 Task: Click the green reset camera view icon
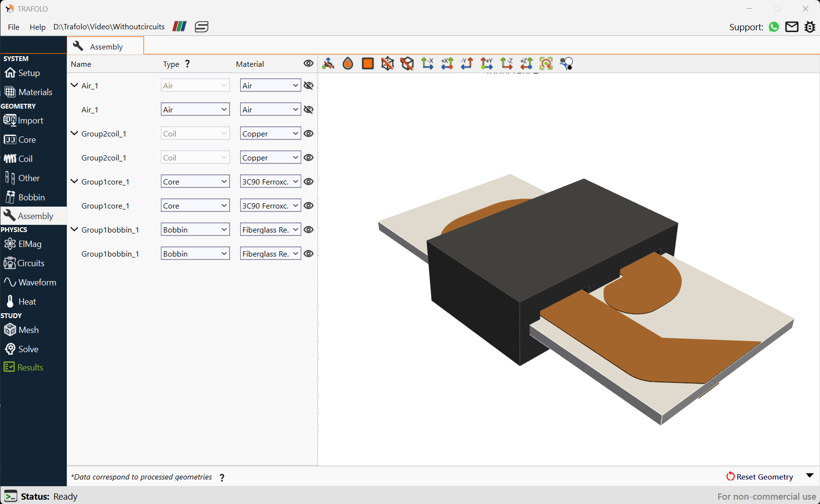546,63
